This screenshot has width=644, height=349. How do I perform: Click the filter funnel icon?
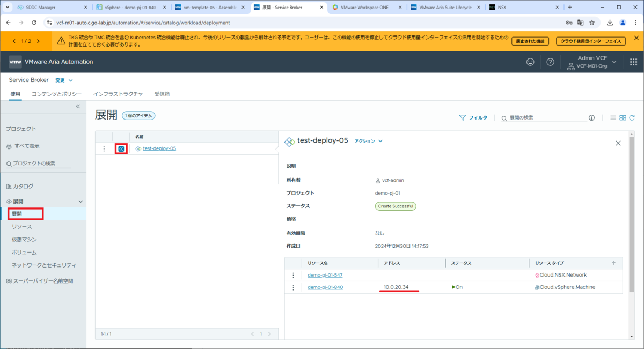tap(462, 117)
